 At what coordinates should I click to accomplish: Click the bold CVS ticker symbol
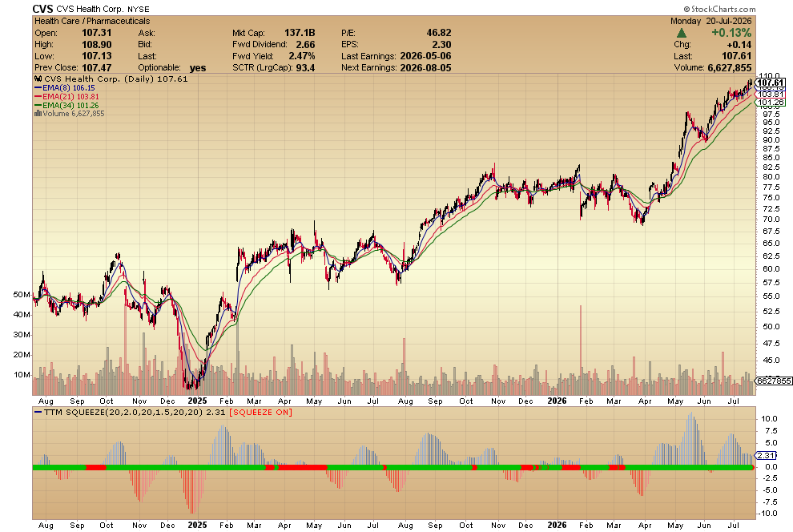pyautogui.click(x=42, y=9)
